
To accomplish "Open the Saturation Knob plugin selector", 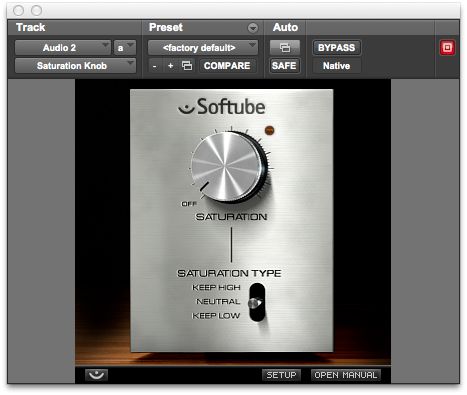I will pyautogui.click(x=75, y=66).
